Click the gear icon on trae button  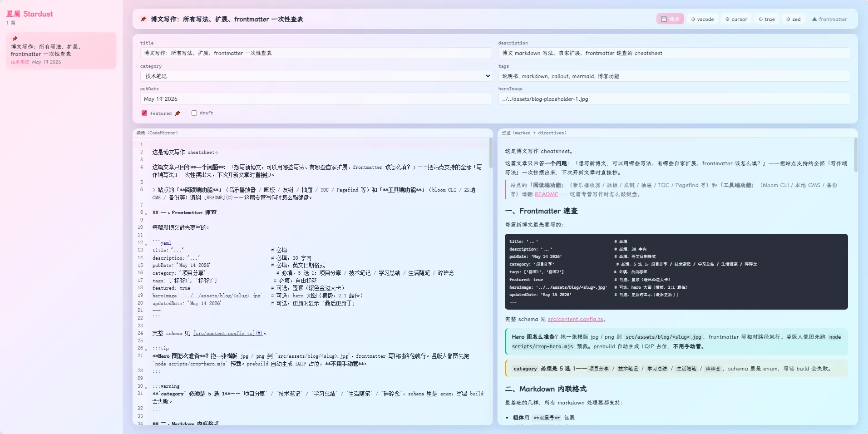(x=761, y=19)
